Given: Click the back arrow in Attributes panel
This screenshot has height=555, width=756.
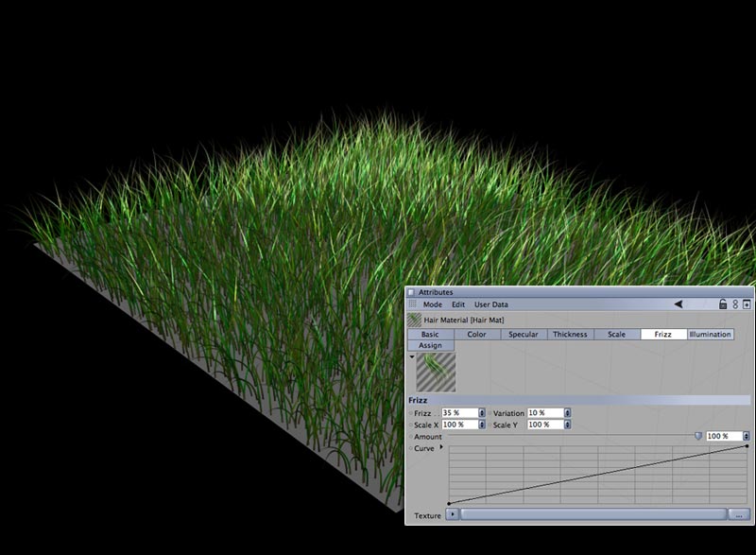Looking at the screenshot, I should [x=678, y=304].
